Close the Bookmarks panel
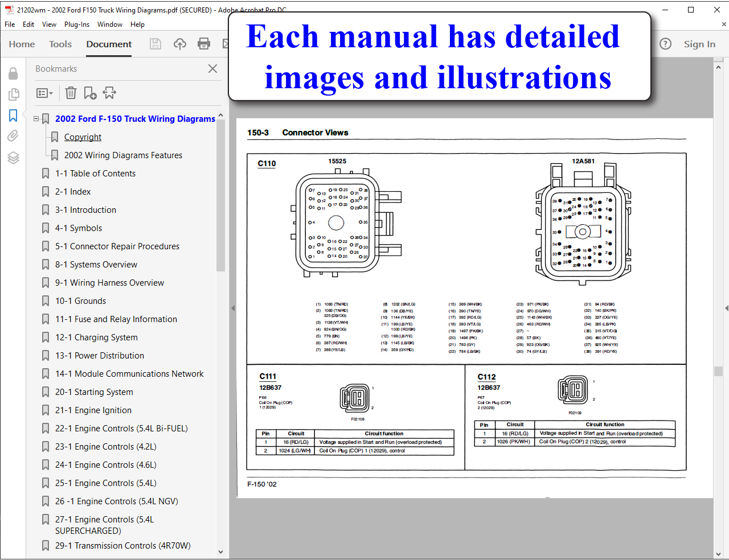729x560 pixels. 212,68
